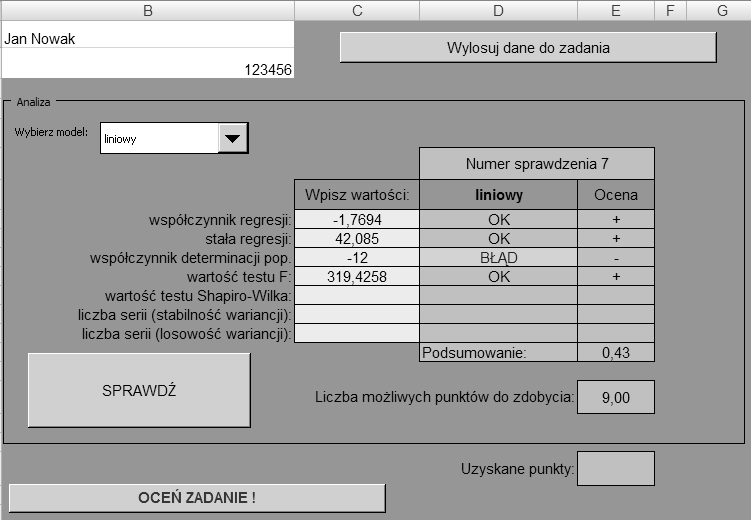
Task: Select the empty Shapiro-Wilka test input cell
Action: pos(357,296)
